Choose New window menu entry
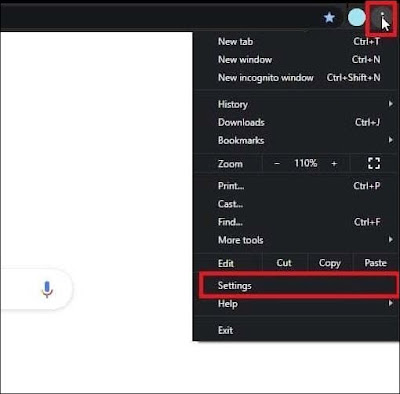 [296, 60]
